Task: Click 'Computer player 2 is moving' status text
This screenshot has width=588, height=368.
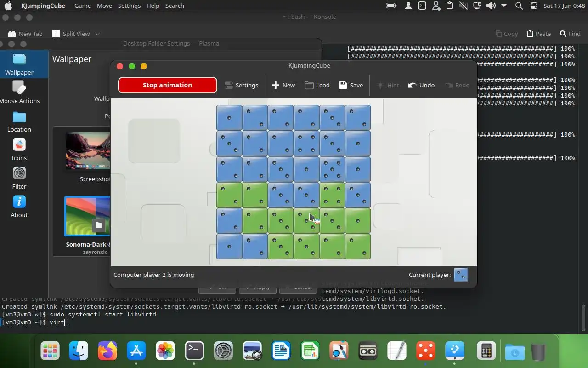Action: [x=153, y=275]
